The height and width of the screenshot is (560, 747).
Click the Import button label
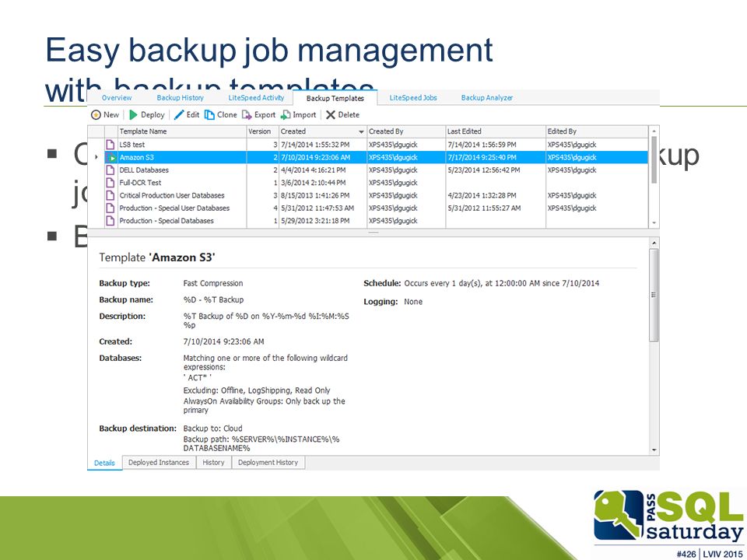pos(304,115)
